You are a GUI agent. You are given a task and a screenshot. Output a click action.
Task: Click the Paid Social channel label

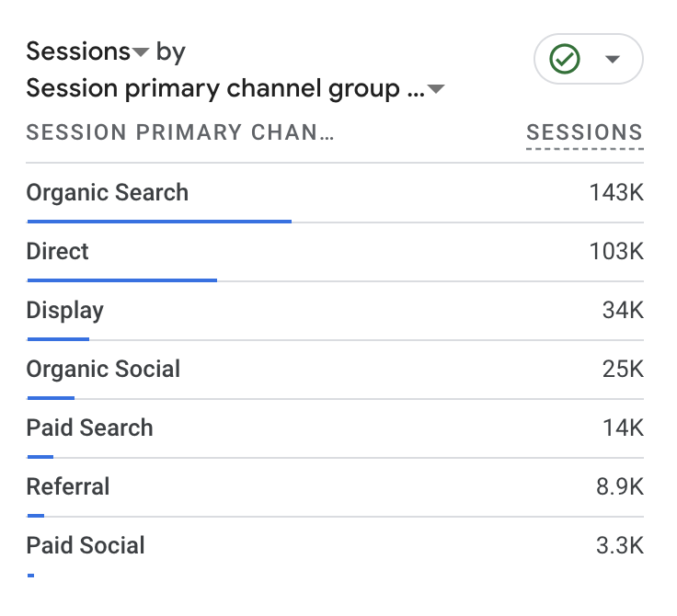tap(86, 546)
